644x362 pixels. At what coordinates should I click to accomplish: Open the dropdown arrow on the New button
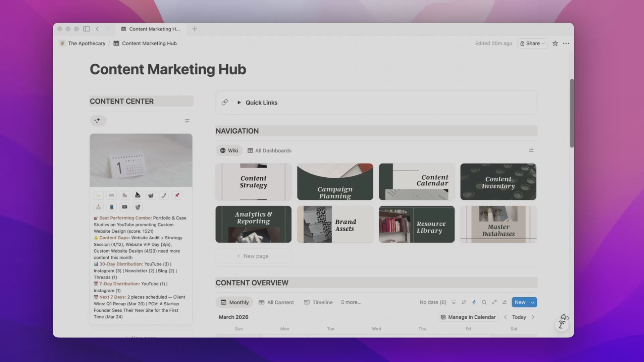click(x=533, y=302)
